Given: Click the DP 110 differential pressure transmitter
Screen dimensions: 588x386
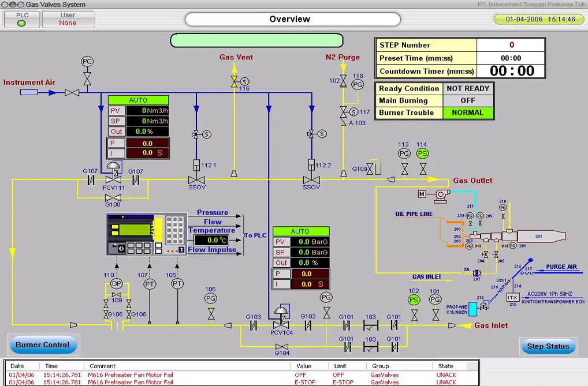Looking at the screenshot, I should (117, 284).
